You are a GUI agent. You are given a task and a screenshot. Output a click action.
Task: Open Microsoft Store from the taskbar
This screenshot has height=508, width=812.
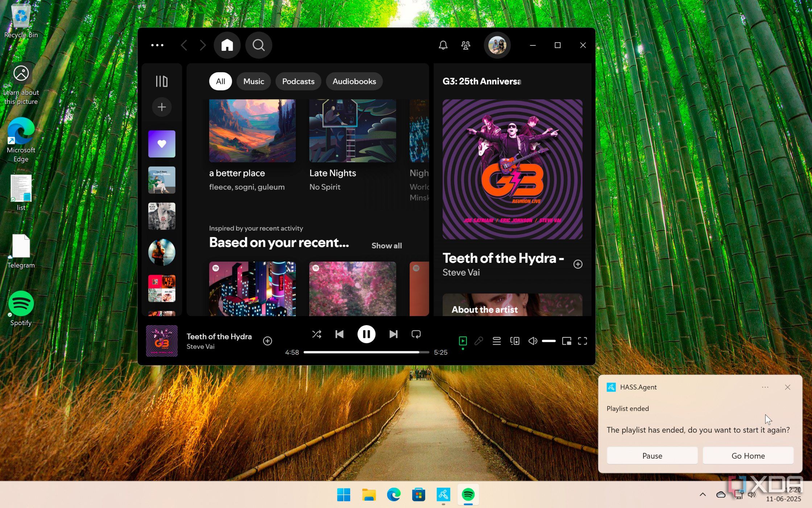pos(418,495)
